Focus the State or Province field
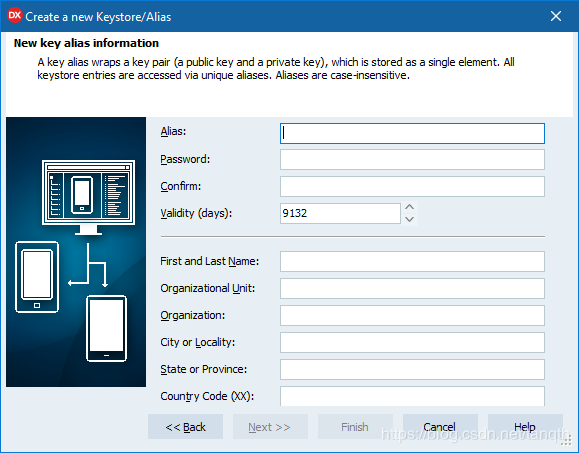 tap(412, 369)
